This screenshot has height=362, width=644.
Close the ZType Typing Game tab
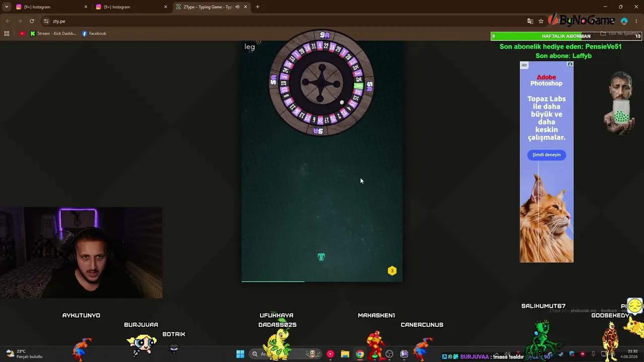[x=246, y=7]
